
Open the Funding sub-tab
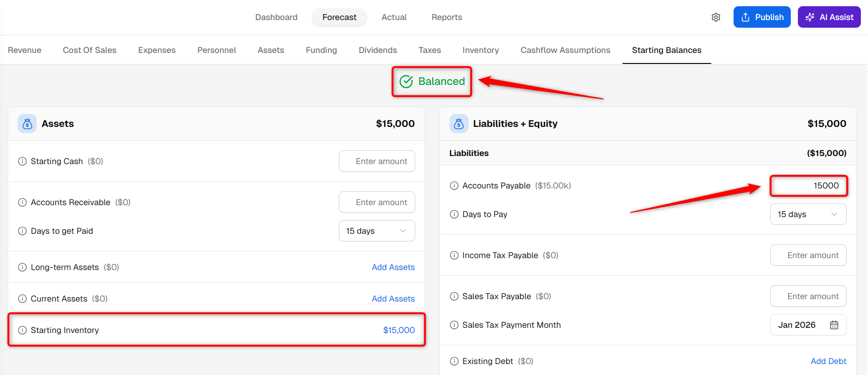pyautogui.click(x=321, y=50)
